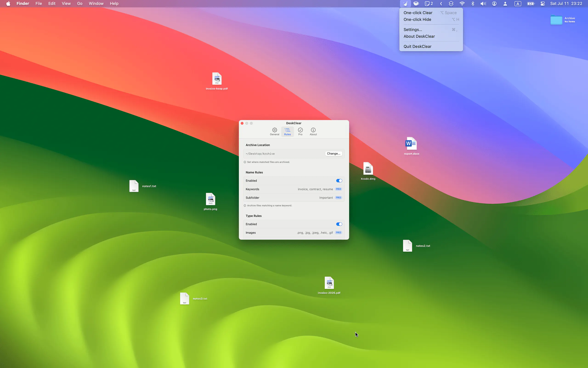Click the menu bar icon showing 2
Screen dimensions: 588x368
click(x=429, y=4)
